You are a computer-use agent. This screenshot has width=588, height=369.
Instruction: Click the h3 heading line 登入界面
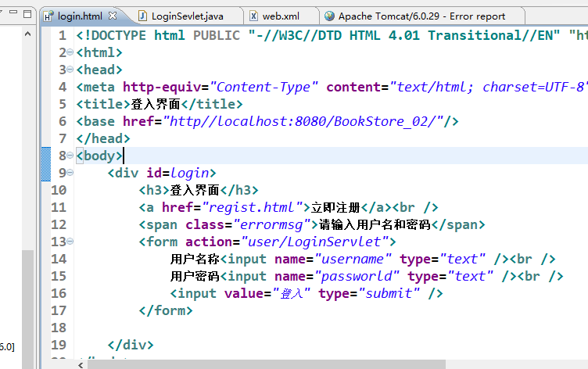pyautogui.click(x=199, y=190)
